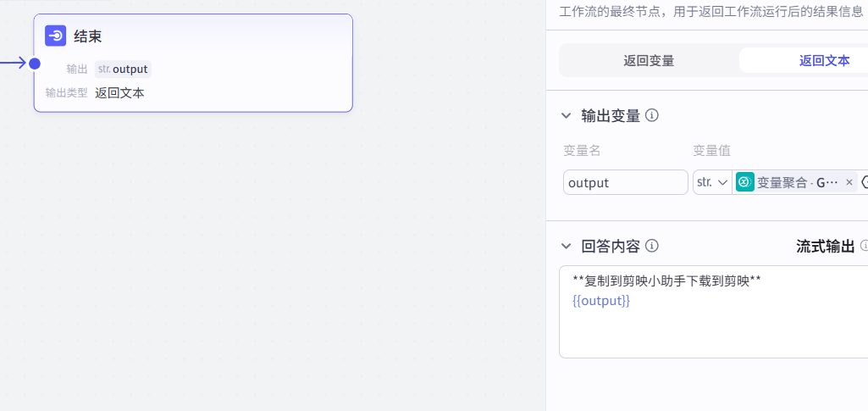The height and width of the screenshot is (411, 868).
Task: Remove the 变量聚合 variable reference
Action: point(849,182)
